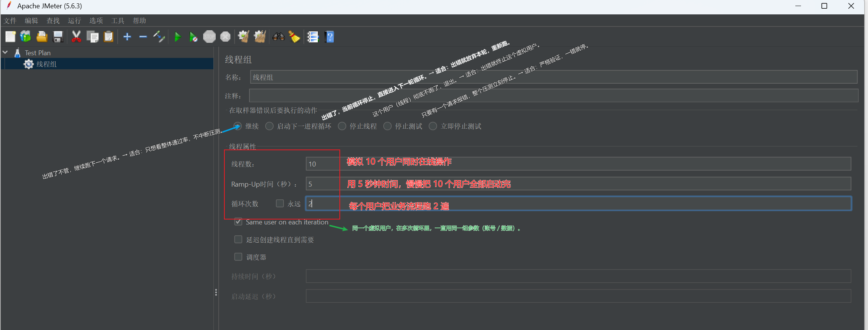Click the Apache JMeter (5.6.3) title text

[50, 6]
